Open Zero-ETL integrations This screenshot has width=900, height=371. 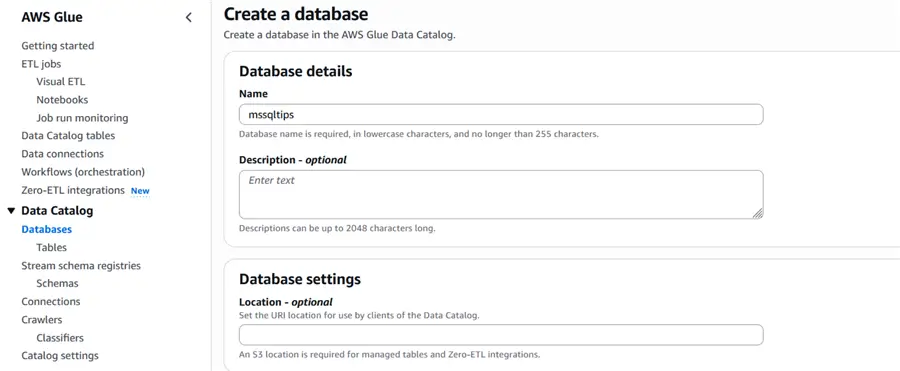point(73,190)
